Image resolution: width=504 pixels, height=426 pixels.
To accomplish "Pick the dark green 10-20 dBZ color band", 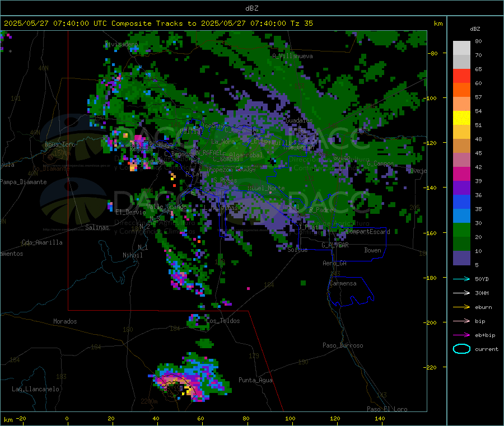I will click(x=461, y=244).
